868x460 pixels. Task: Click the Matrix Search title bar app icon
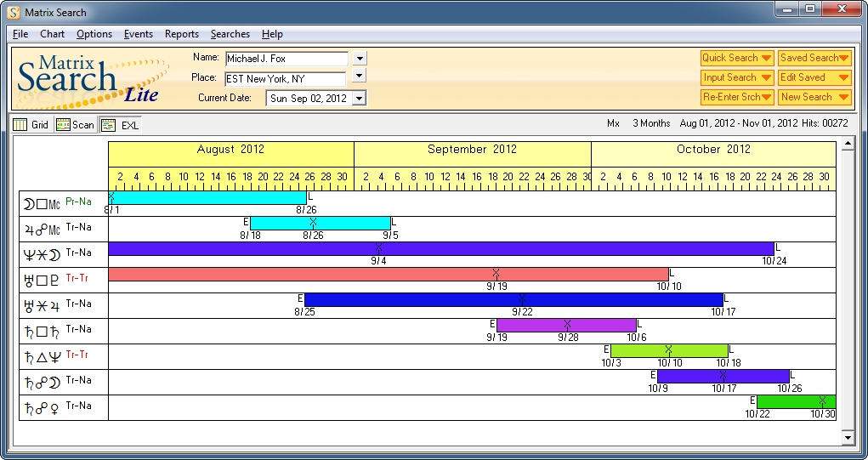click(x=14, y=12)
